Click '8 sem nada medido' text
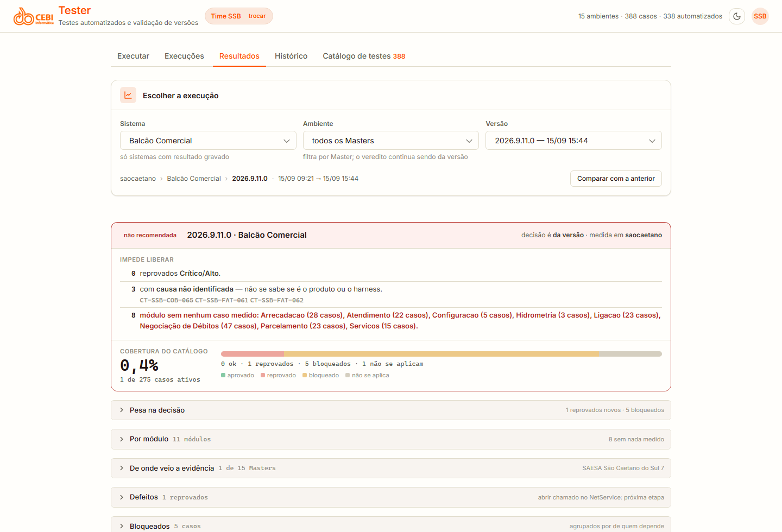Image resolution: width=782 pixels, height=532 pixels. pos(636,439)
